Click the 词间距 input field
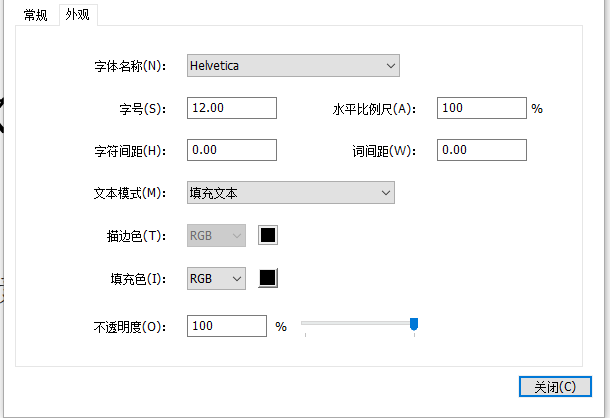 pyautogui.click(x=481, y=150)
